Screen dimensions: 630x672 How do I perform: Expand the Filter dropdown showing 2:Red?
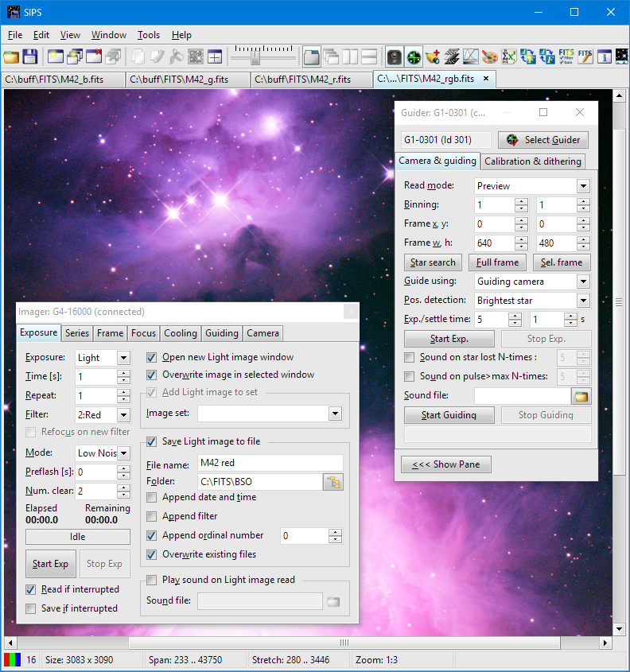123,415
